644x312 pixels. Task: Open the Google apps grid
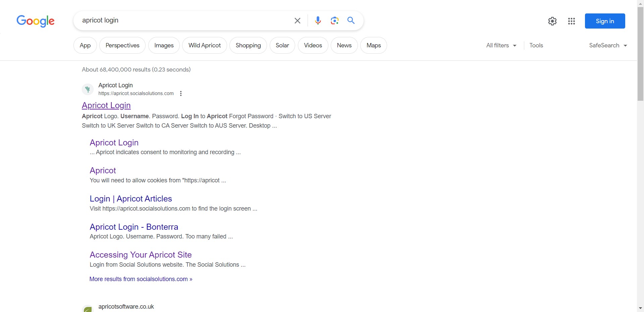[x=571, y=21]
